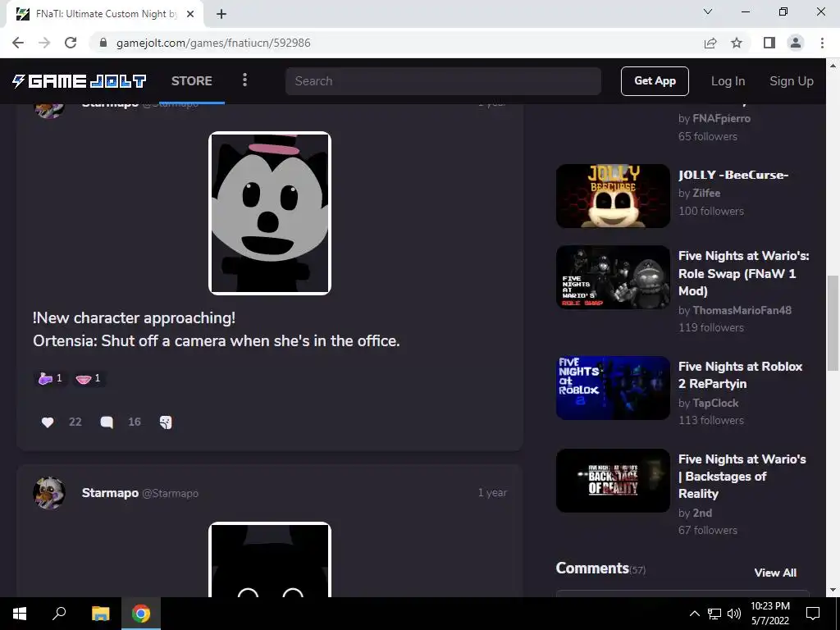This screenshot has height=630, width=840.
Task: Close the FNaTI Ultimate Custom Night tab
Action: pyautogui.click(x=190, y=14)
